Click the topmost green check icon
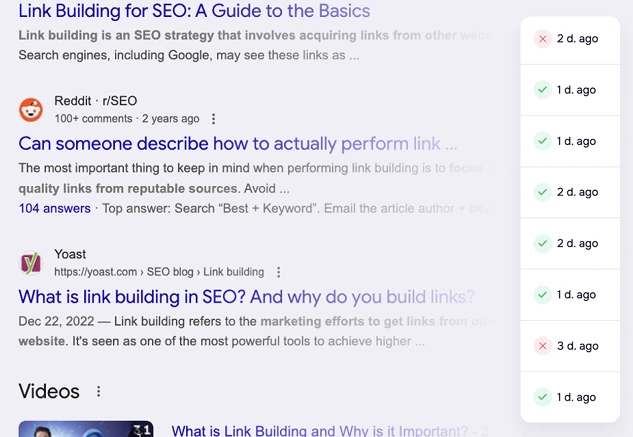The image size is (633, 437). pyautogui.click(x=543, y=90)
